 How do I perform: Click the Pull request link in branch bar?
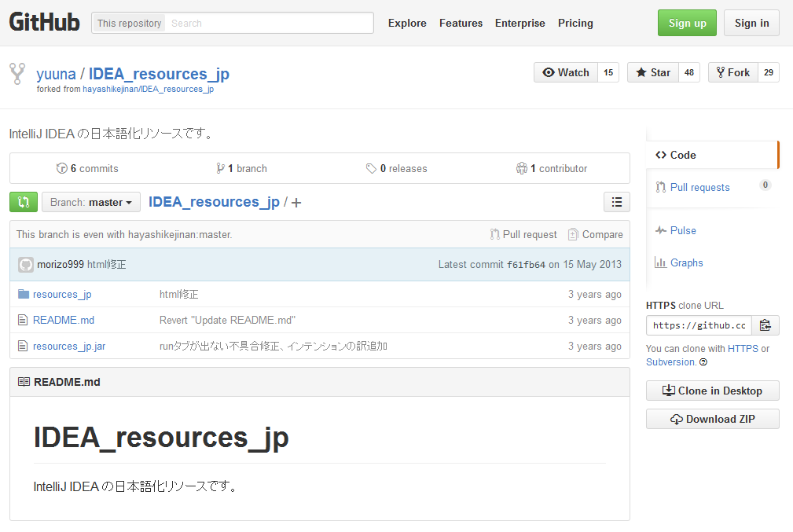[523, 235]
